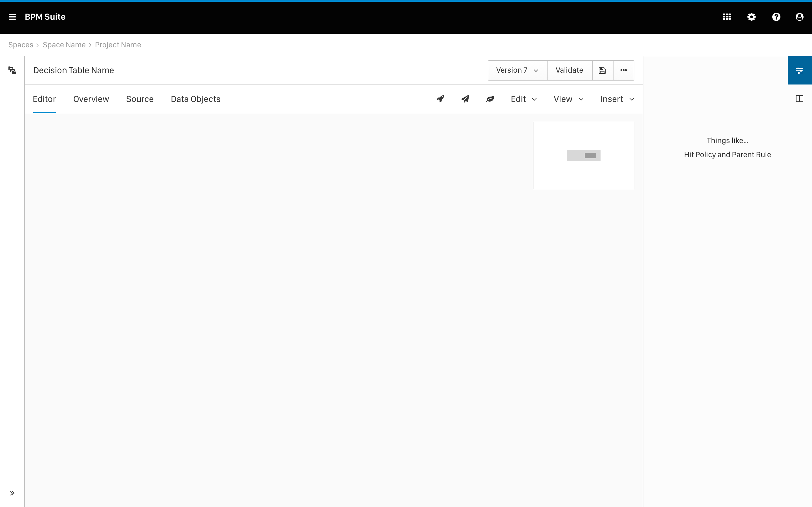Click the settings gear icon
The width and height of the screenshot is (812, 507).
tap(752, 17)
